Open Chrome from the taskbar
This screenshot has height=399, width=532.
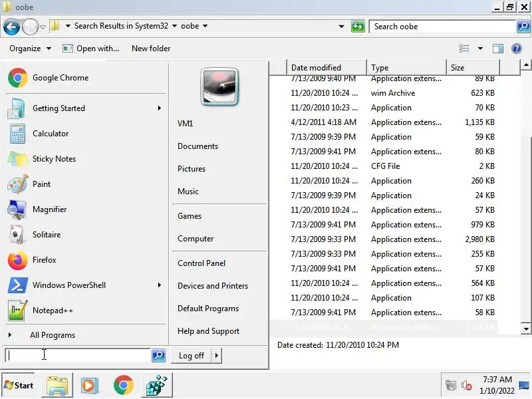[x=124, y=385]
